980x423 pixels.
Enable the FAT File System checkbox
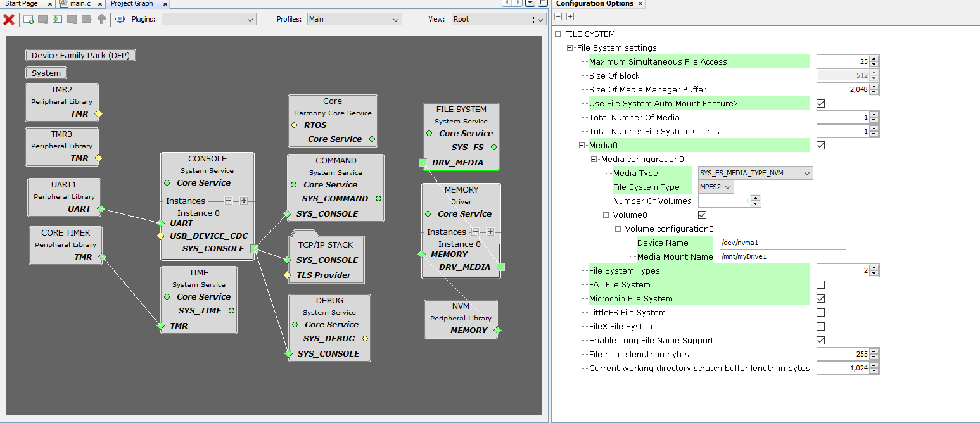coord(820,285)
